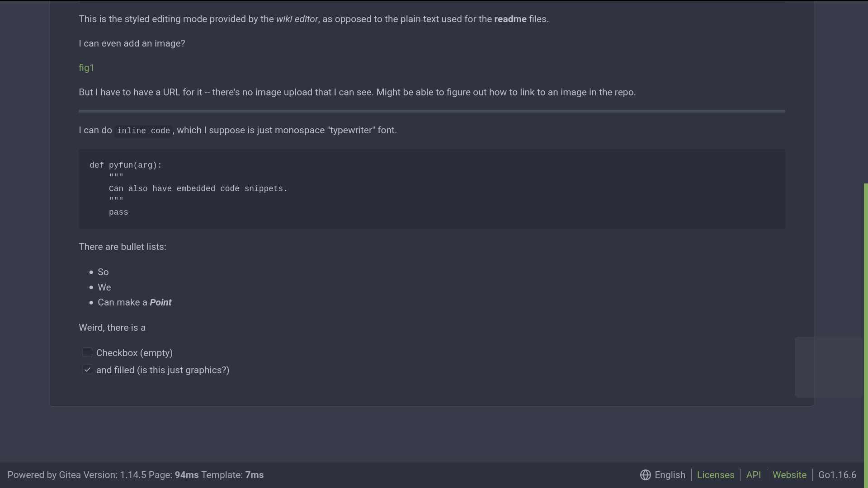Visit the Website footer link

[789, 475]
